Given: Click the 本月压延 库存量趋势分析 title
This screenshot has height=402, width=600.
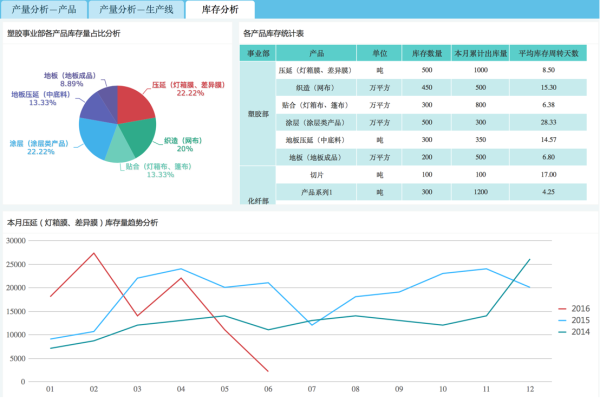Looking at the screenshot, I should pyautogui.click(x=82, y=223).
